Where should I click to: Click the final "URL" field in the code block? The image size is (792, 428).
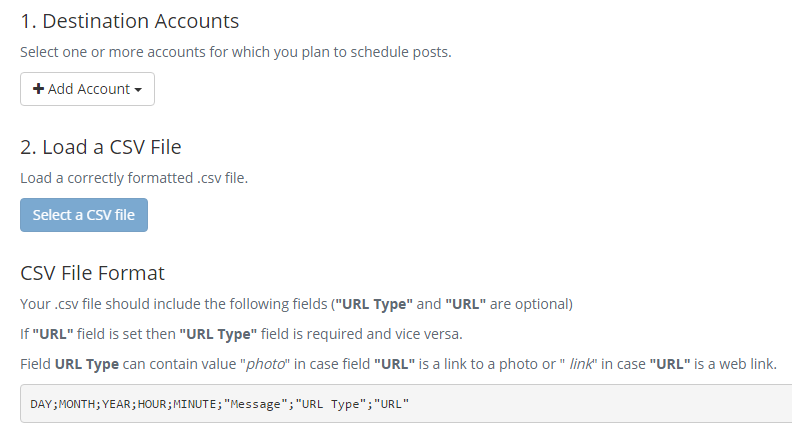(x=392, y=404)
